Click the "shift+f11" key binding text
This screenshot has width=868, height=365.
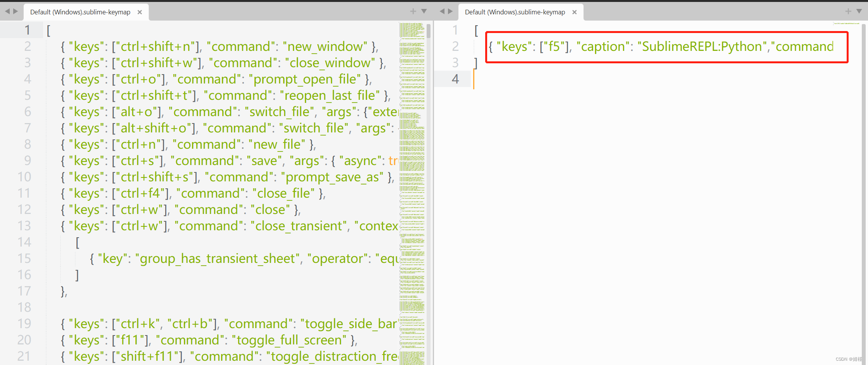pos(147,356)
